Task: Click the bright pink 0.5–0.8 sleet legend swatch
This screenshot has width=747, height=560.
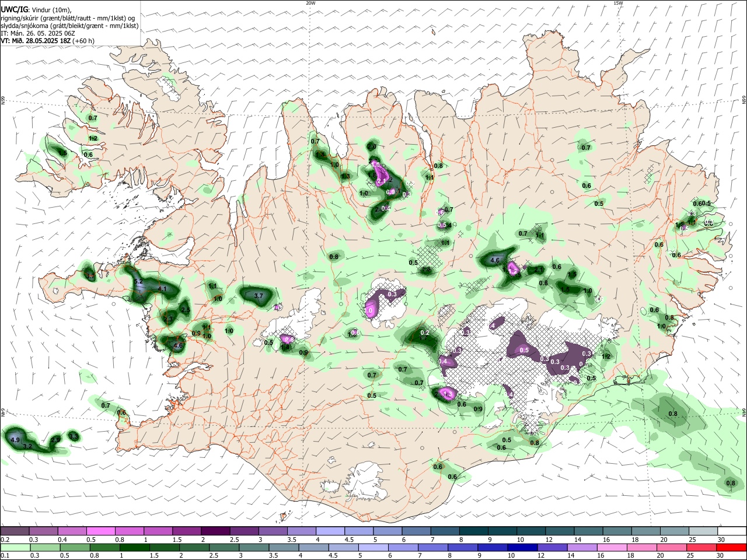Action: [x=100, y=531]
